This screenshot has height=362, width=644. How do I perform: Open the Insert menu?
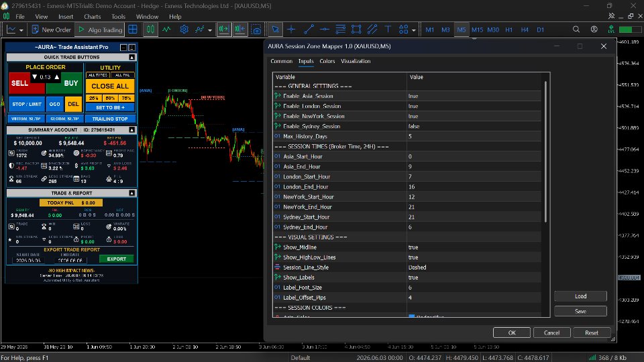[66, 16]
